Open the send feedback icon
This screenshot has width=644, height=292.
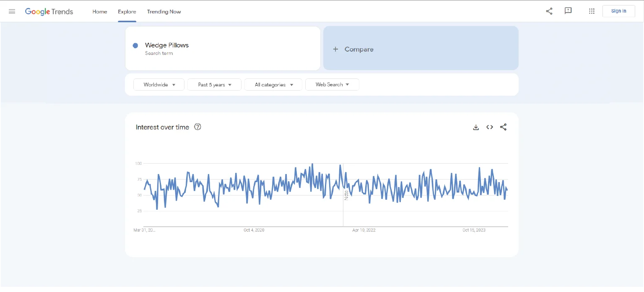pos(568,11)
